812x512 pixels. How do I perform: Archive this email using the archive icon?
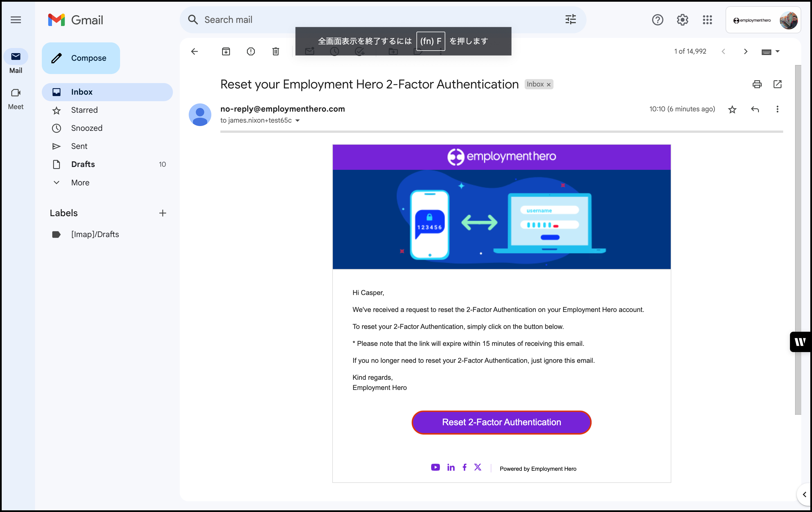225,51
